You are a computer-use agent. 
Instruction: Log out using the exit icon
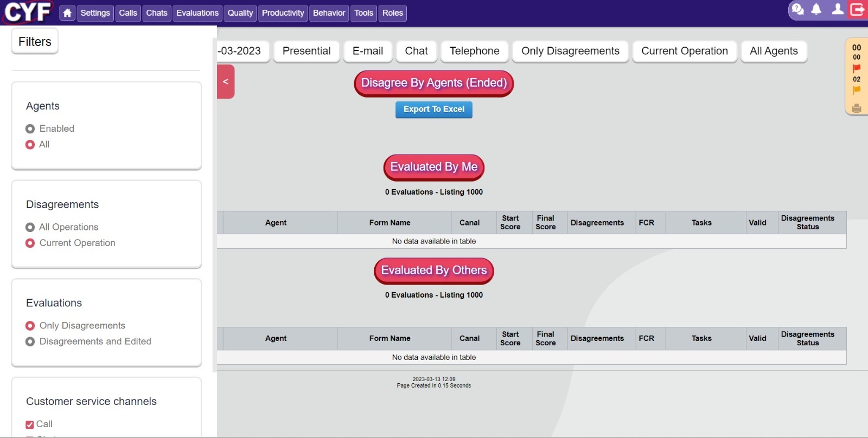click(x=858, y=9)
